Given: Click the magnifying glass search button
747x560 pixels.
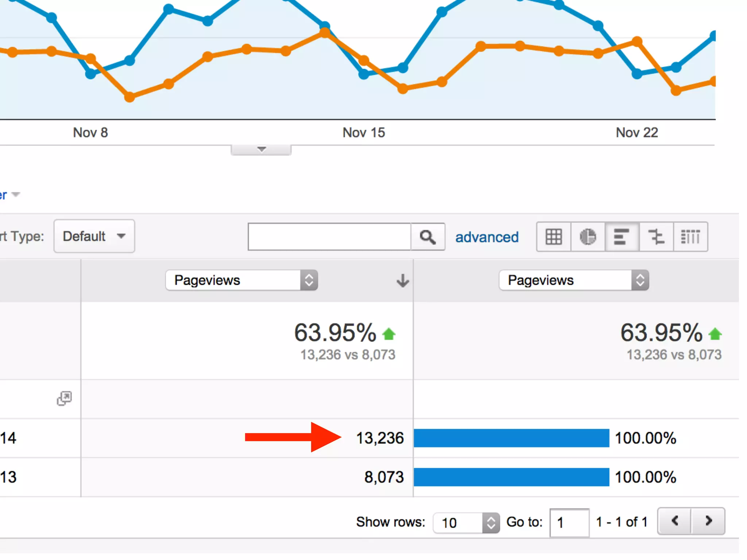Looking at the screenshot, I should 427,237.
